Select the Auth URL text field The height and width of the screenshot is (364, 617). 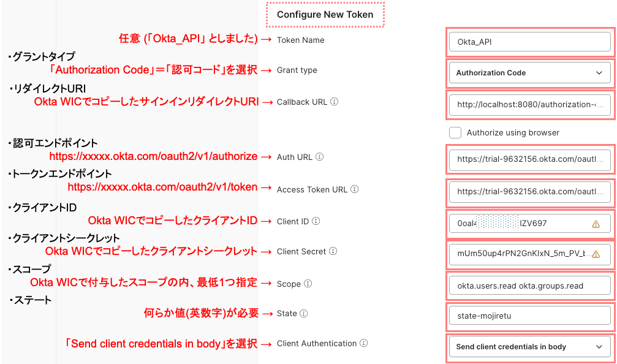pyautogui.click(x=529, y=159)
